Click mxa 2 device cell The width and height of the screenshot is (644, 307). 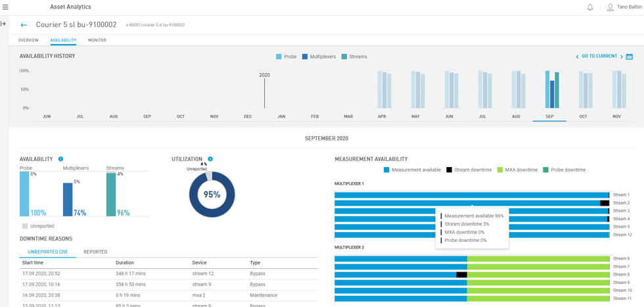[198, 295]
